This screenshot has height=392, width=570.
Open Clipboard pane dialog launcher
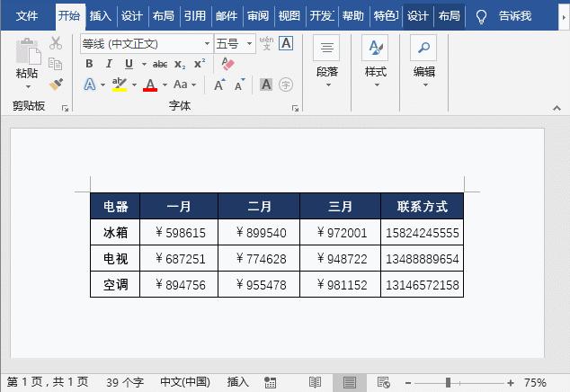click(65, 108)
